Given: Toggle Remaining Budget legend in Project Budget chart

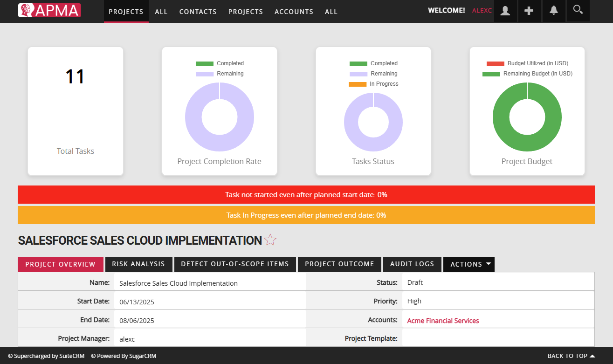Looking at the screenshot, I should coord(527,74).
